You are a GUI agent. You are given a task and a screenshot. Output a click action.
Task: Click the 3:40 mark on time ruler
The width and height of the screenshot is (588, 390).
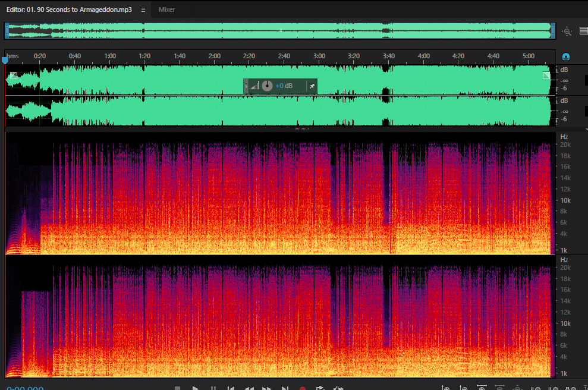(388, 56)
